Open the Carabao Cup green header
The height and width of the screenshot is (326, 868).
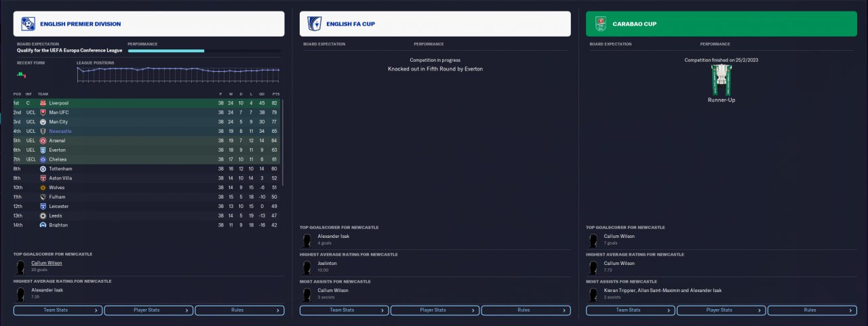pos(721,24)
